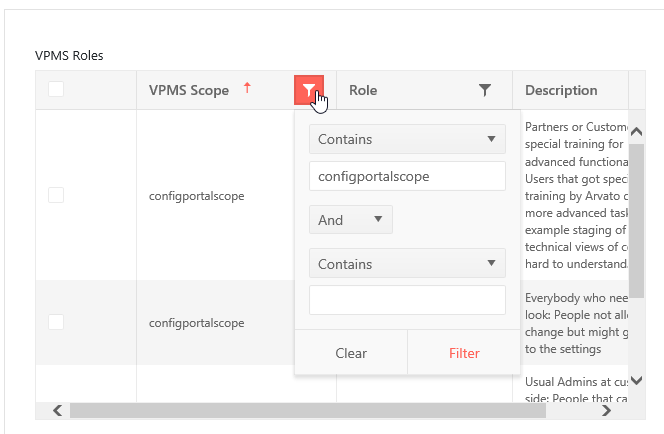Viewport: 664px width, 434px height.
Task: Click the filter field containing configportalscope
Action: point(407,176)
